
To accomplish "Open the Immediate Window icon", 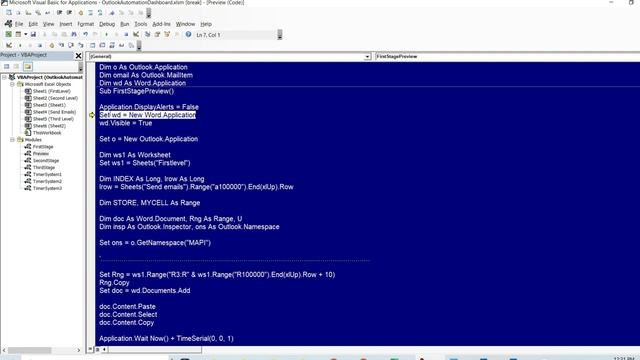I will (x=102, y=45).
